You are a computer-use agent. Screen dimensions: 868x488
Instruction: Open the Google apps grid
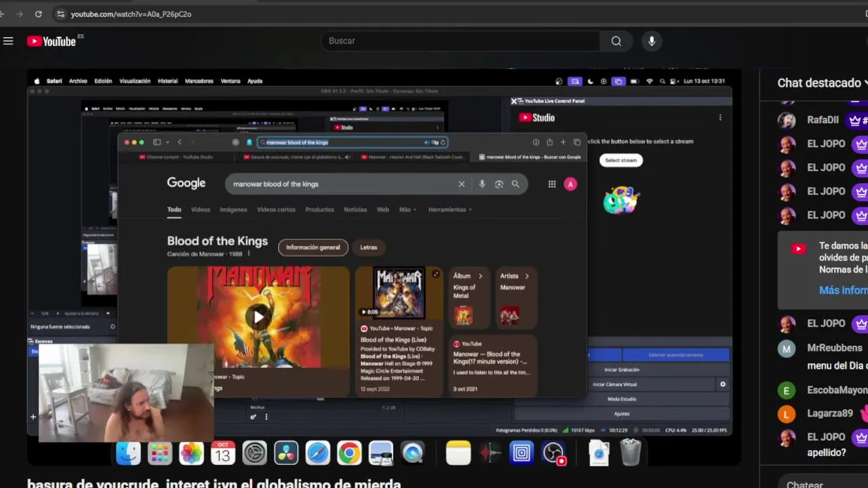click(552, 184)
